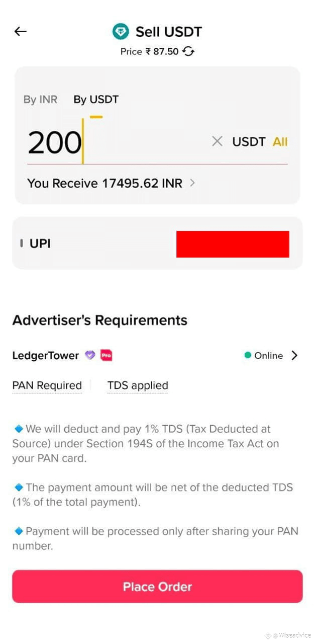Image resolution: width=315 pixels, height=644 pixels.
Task: Tap the PAN Required tag
Action: 47,385
